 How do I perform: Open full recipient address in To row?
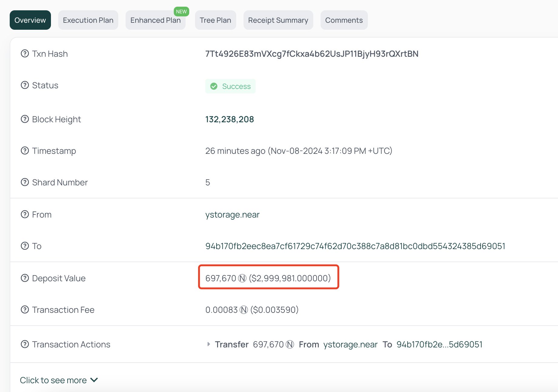[x=355, y=246]
